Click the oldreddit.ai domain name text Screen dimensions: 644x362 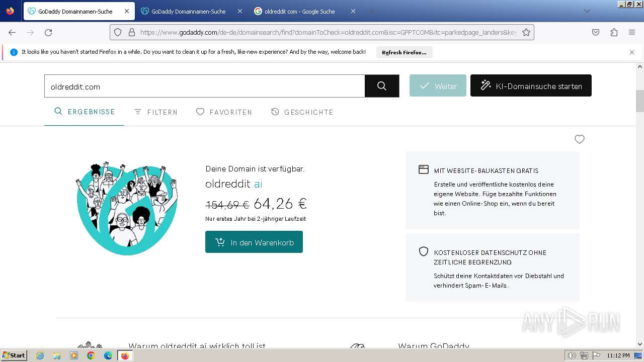[x=234, y=184]
